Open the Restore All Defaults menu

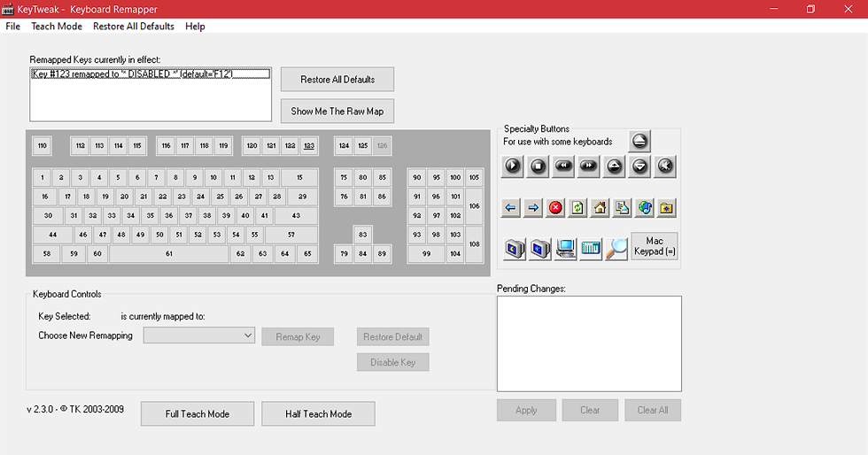[134, 26]
